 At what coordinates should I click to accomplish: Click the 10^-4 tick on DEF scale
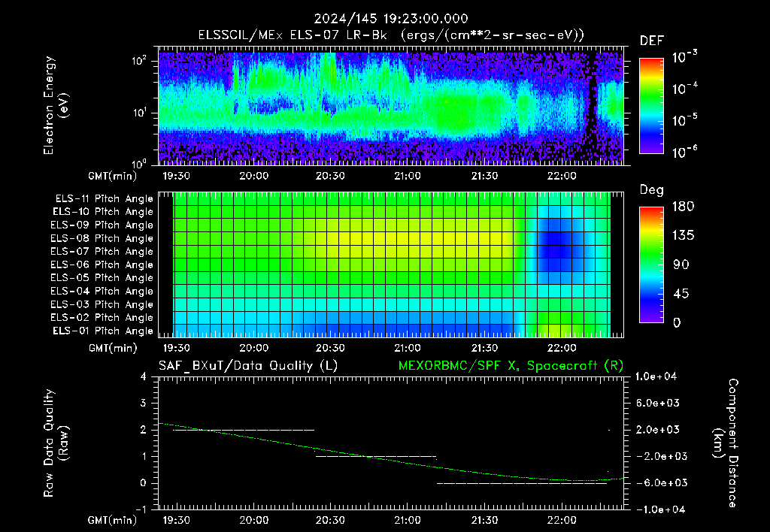[x=684, y=89]
